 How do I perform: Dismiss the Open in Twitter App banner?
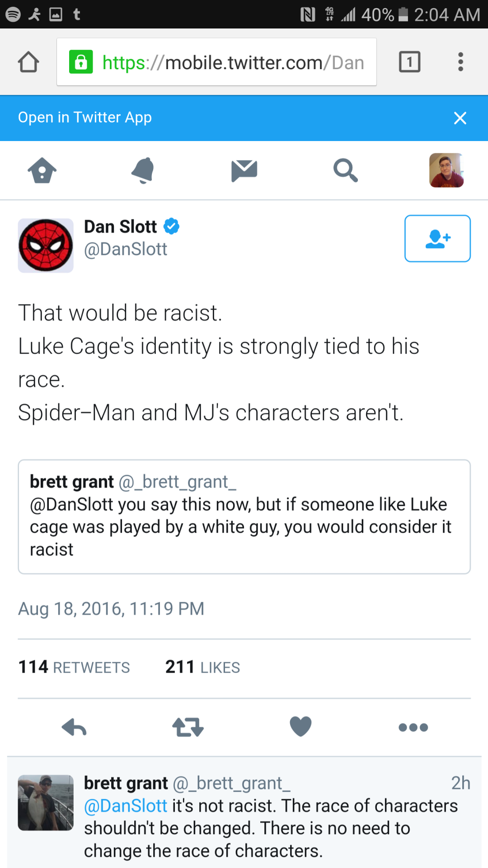460,118
